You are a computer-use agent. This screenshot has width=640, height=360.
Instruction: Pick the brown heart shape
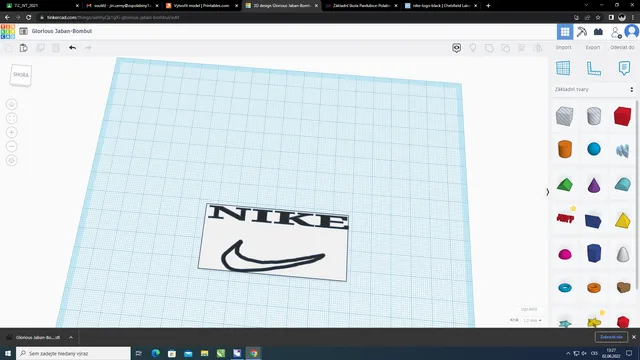623,287
